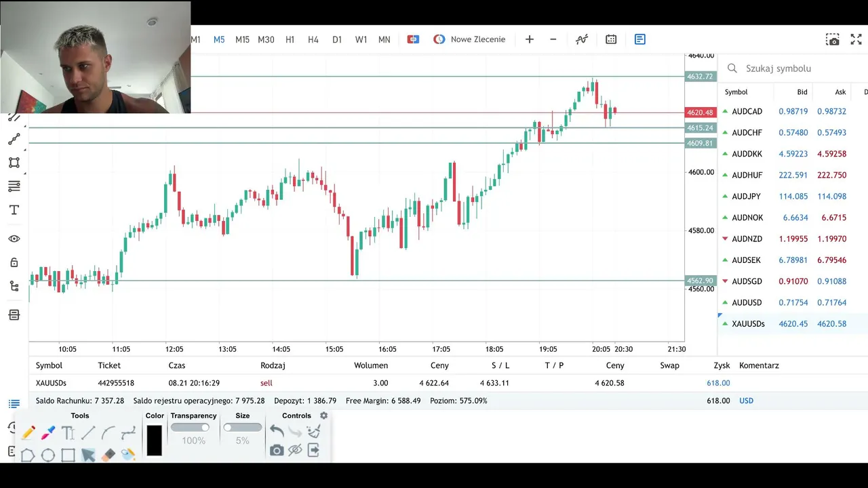
Task: Select the M5 timeframe
Action: coord(219,39)
